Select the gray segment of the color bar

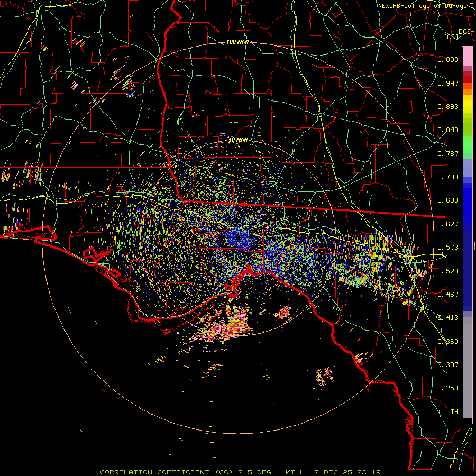click(x=467, y=368)
